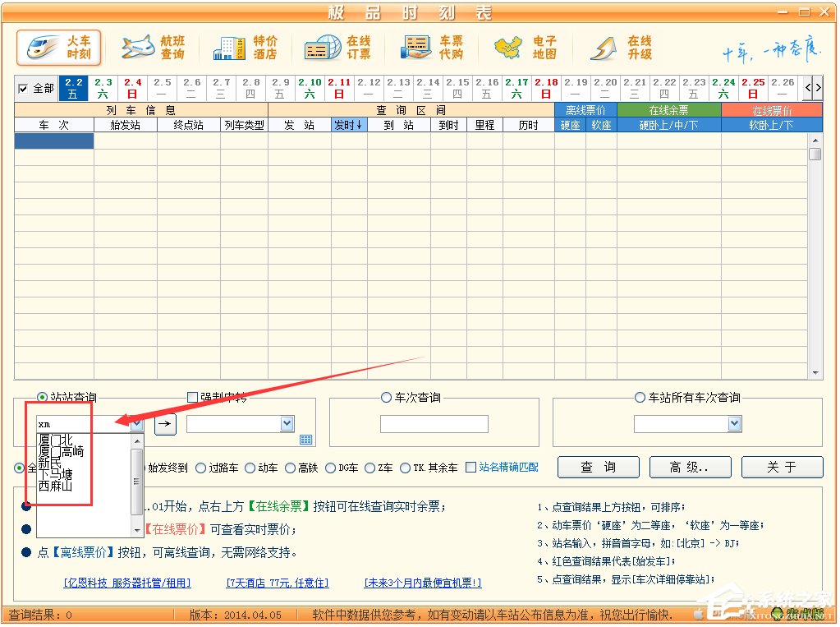Open the 特价酒店 discount hotel icon
This screenshot has height=627, width=840.
click(x=246, y=47)
